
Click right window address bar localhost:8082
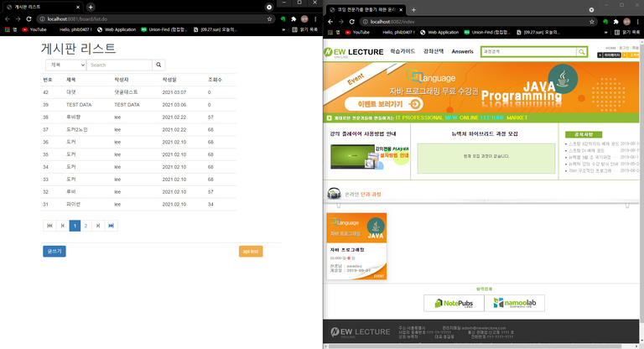coord(479,22)
